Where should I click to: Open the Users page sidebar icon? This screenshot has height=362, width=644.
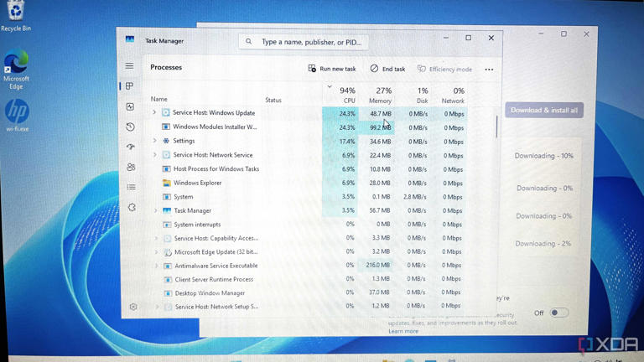pyautogui.click(x=131, y=167)
